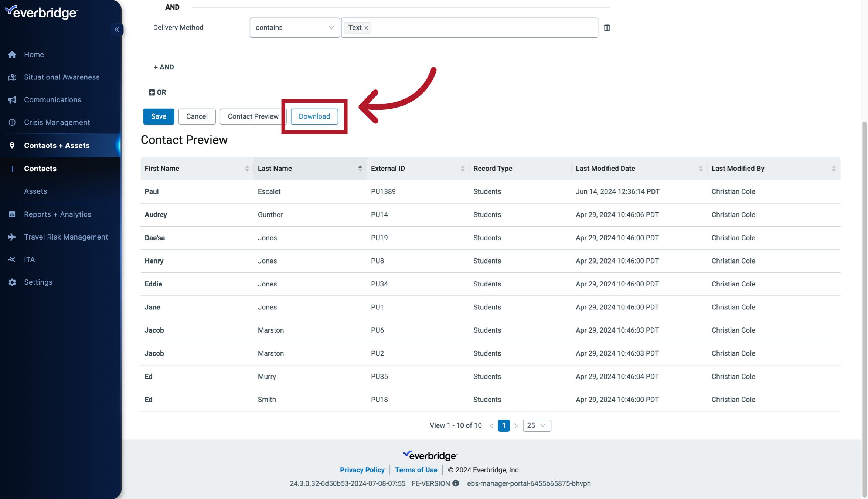Image resolution: width=868 pixels, height=499 pixels.
Task: Open the 'contains' operator dropdown
Action: click(330, 27)
